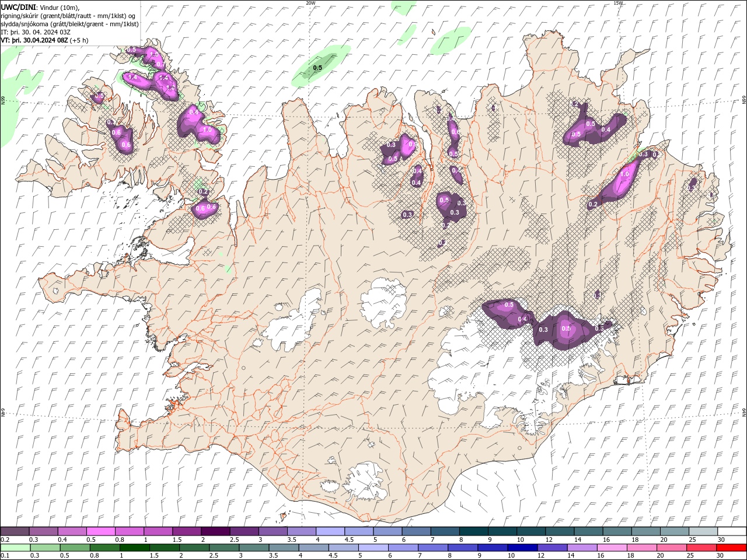Viewport: 747px width, 560px height.
Task: Click the '15W' longitude label
Action: (619, 3)
